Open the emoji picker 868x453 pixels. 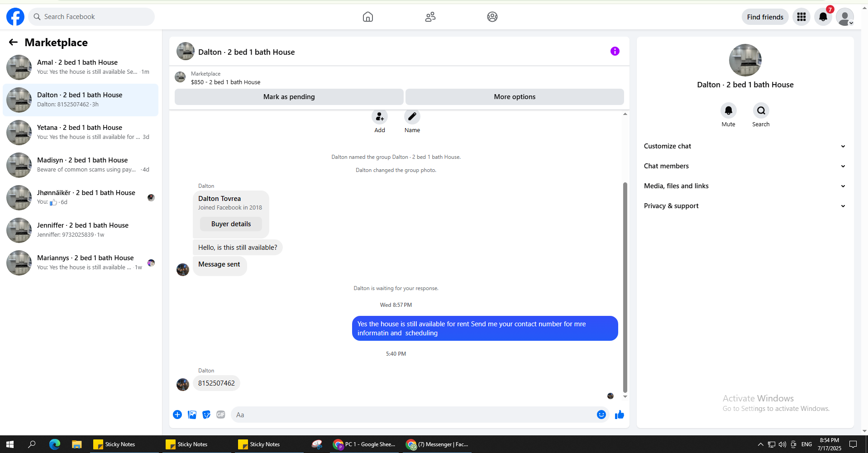pyautogui.click(x=601, y=415)
